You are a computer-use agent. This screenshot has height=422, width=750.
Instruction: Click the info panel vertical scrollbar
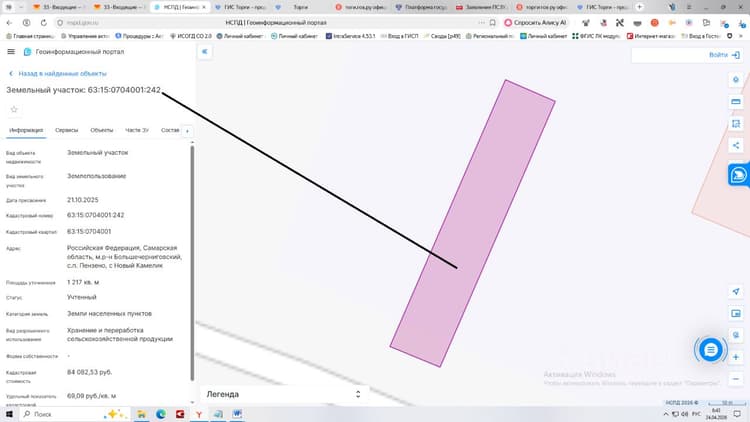point(192,263)
